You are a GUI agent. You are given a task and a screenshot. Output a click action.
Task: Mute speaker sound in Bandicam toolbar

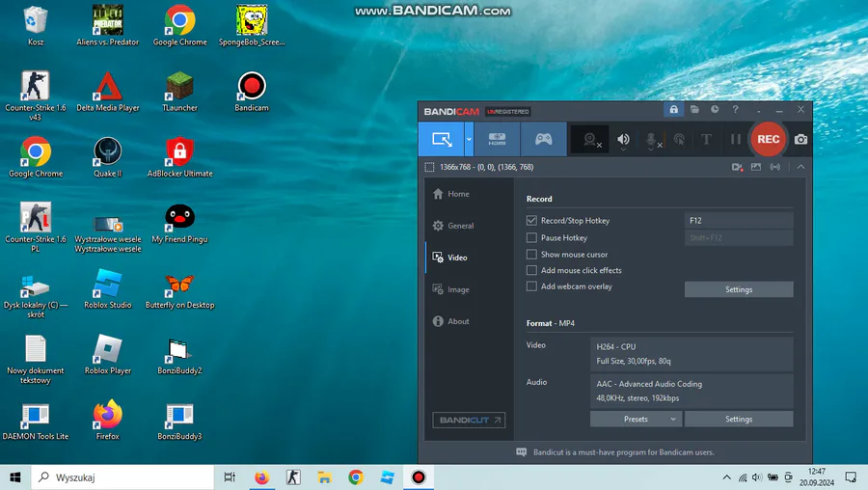(x=623, y=140)
